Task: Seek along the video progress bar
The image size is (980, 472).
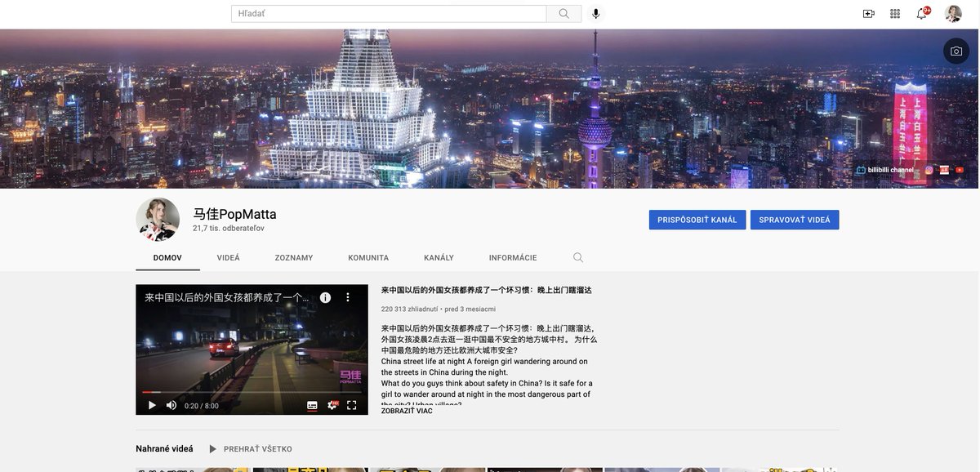Action: click(252, 393)
